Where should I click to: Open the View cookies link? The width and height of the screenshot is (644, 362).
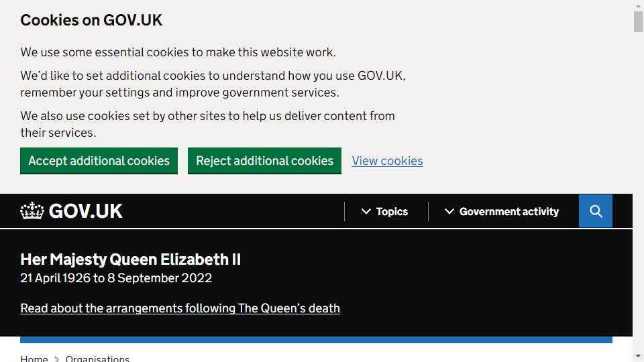point(387,161)
